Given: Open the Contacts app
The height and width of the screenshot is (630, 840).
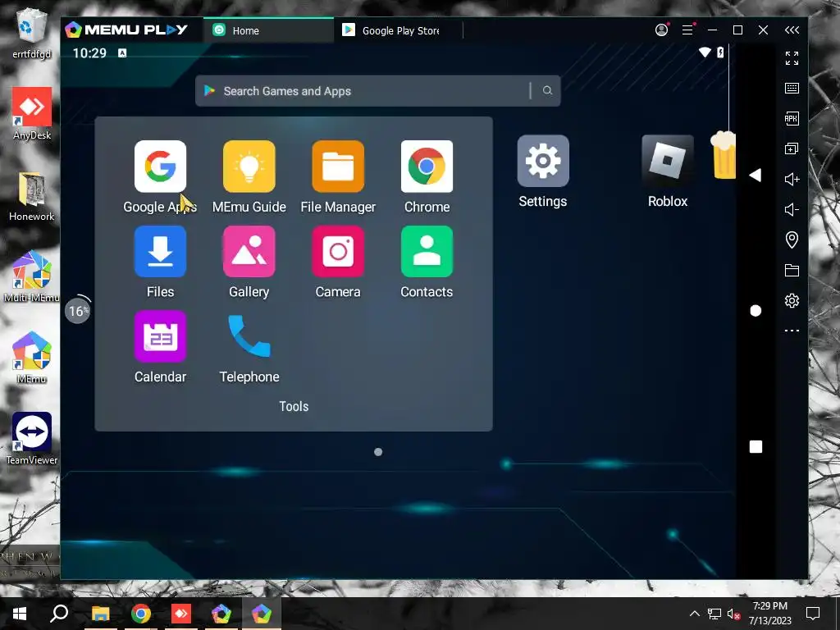Looking at the screenshot, I should (x=427, y=251).
